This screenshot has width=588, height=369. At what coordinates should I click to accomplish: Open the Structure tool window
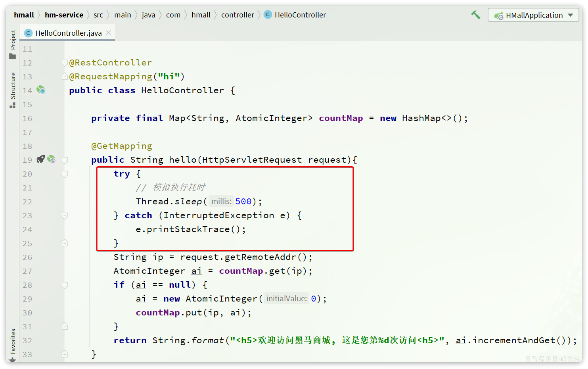click(x=13, y=90)
